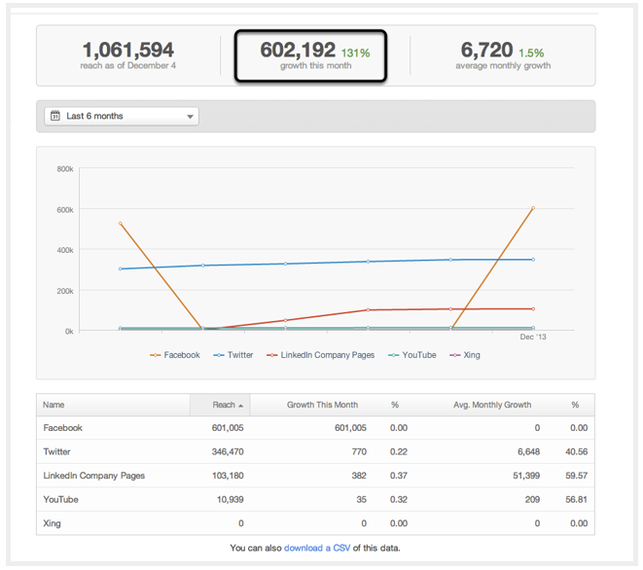The image size is (643, 570).
Task: Click the download a CSV link
Action: 316,548
